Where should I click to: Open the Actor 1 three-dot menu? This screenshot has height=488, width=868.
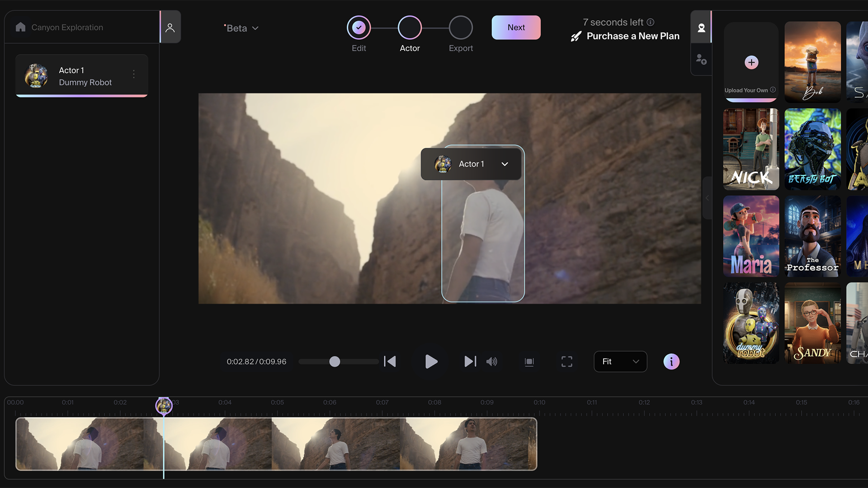(134, 74)
